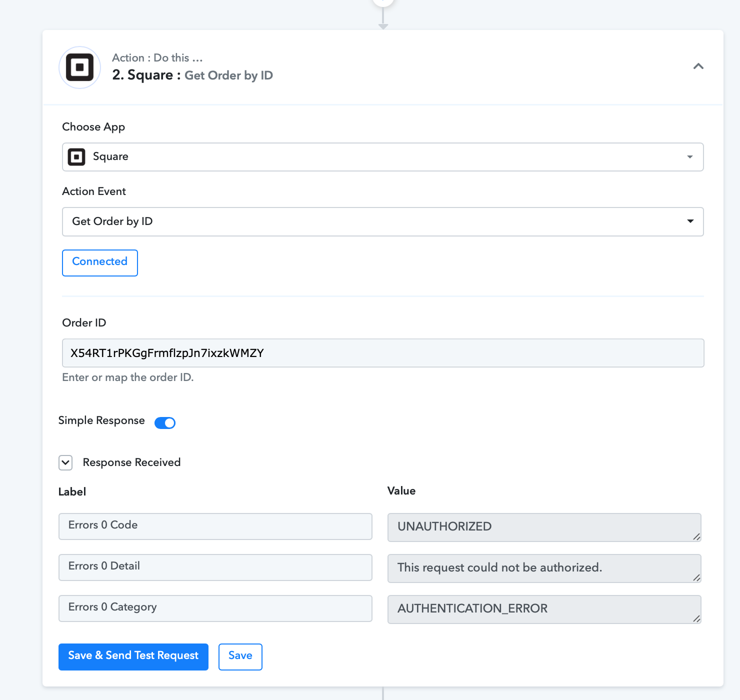
Task: Toggle the Simple Response switch off
Action: pos(165,423)
